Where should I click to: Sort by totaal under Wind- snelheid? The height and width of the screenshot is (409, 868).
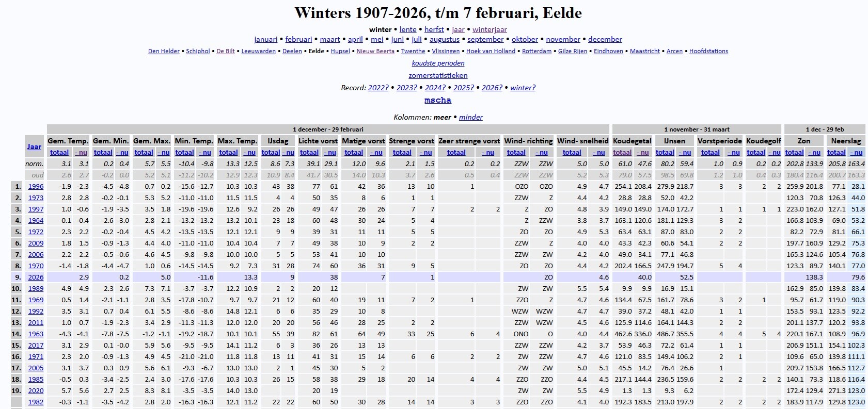click(x=572, y=152)
